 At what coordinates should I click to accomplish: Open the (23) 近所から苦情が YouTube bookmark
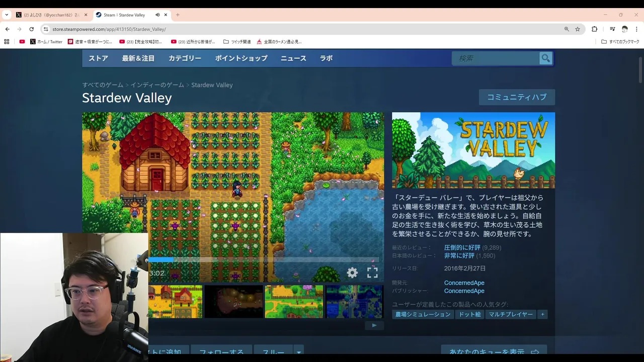[193, 42]
